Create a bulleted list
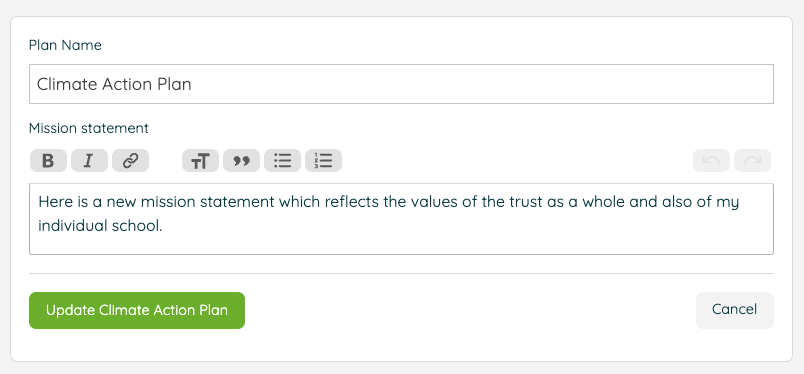This screenshot has width=804, height=374. 282,161
